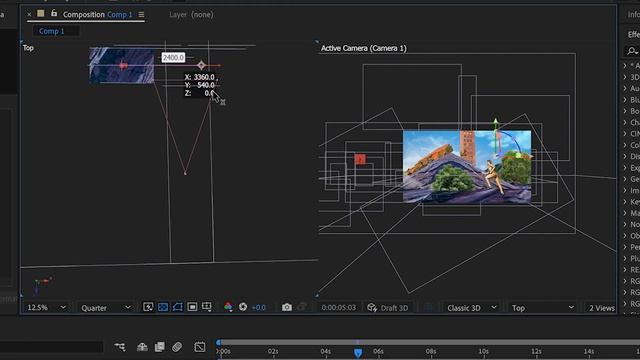Take a snapshot with the camera icon

point(287,307)
